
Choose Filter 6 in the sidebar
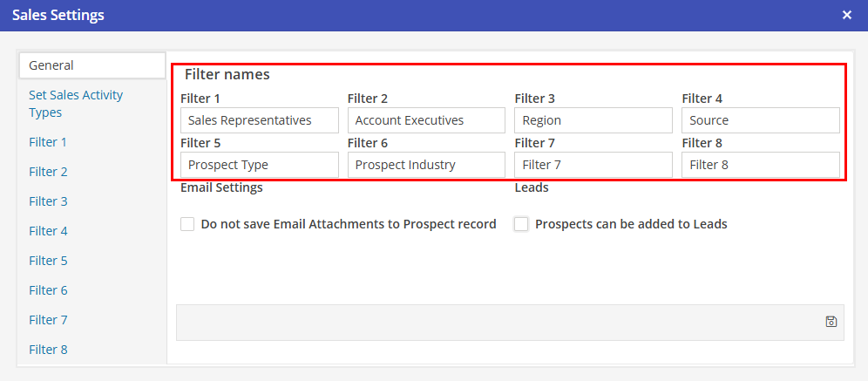pyautogui.click(x=48, y=290)
